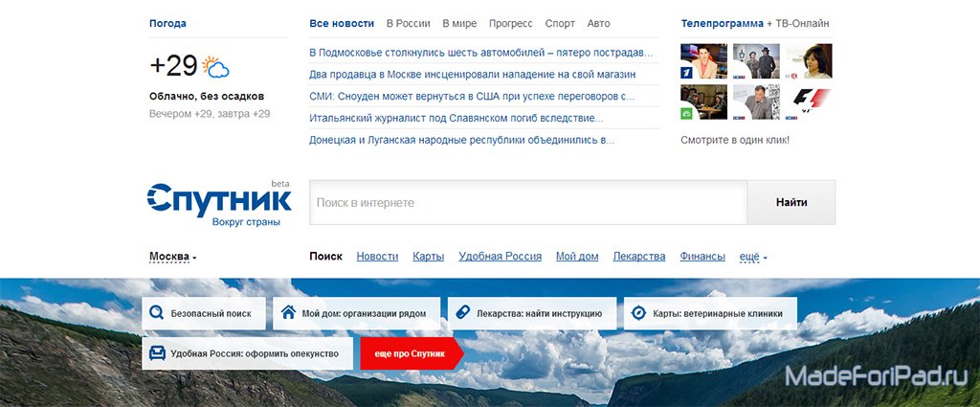Open the Карты navigation link

click(428, 257)
